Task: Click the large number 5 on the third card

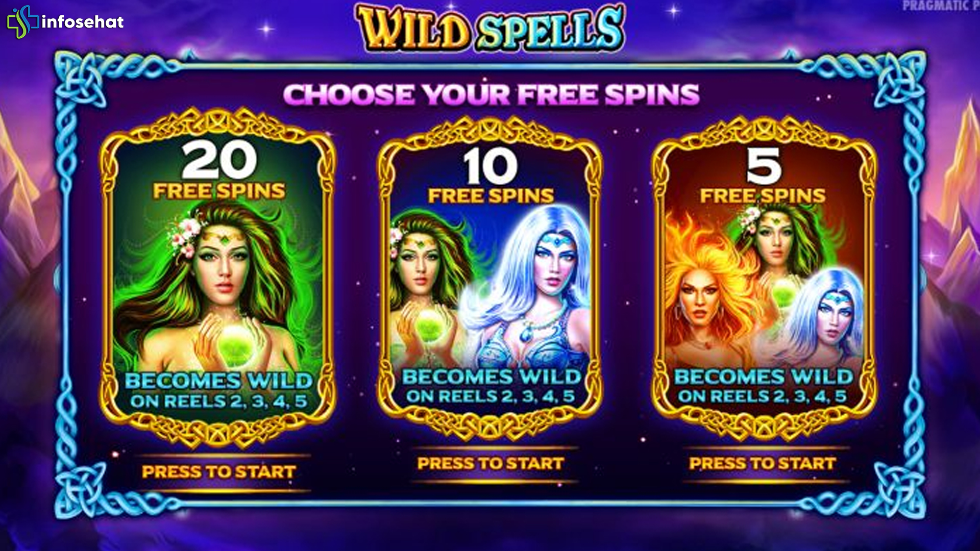Action: pyautogui.click(x=764, y=166)
